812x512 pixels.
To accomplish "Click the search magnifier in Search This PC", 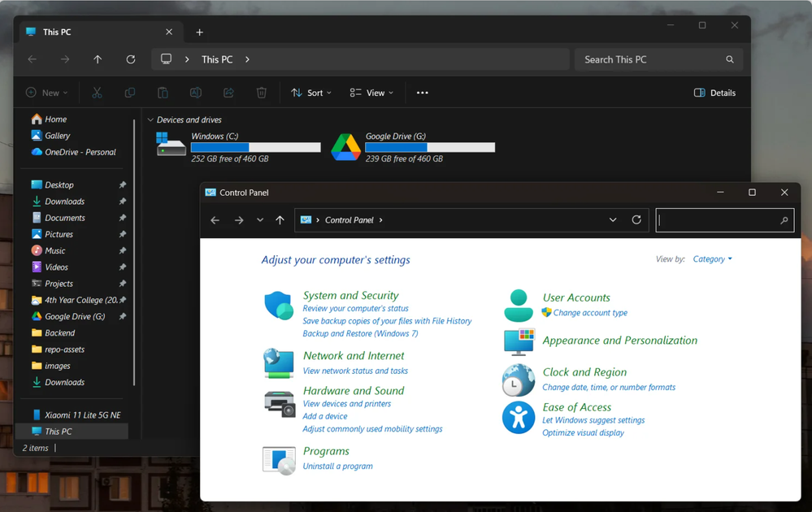I will 730,59.
